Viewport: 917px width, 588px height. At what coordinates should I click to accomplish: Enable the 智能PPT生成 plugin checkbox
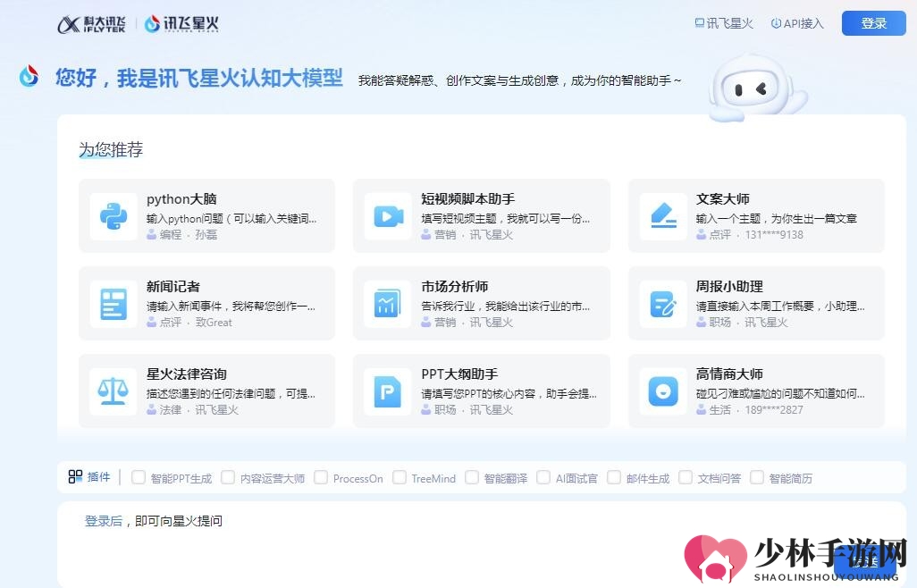pos(139,477)
